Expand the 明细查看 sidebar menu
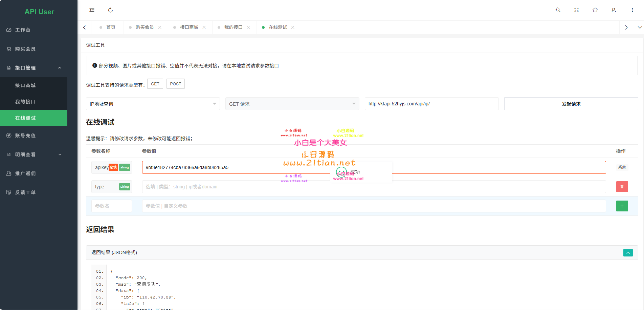Image resolution: width=644 pixels, height=310 pixels. tap(60, 154)
